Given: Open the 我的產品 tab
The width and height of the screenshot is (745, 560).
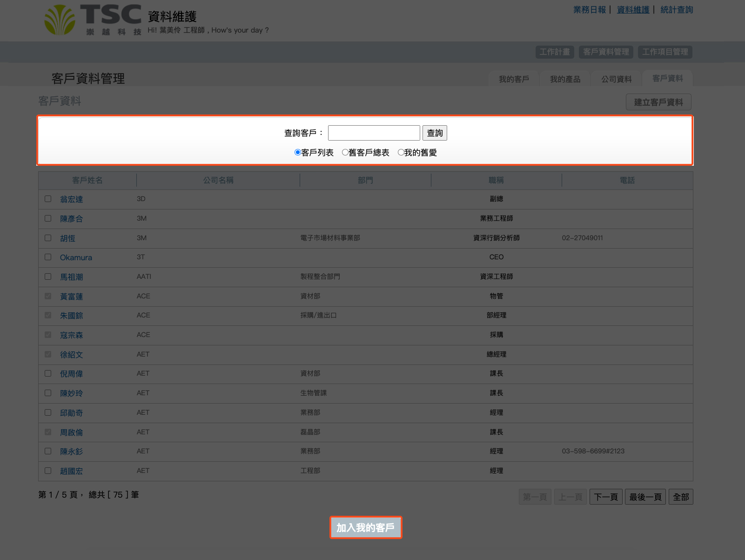Looking at the screenshot, I should 565,79.
